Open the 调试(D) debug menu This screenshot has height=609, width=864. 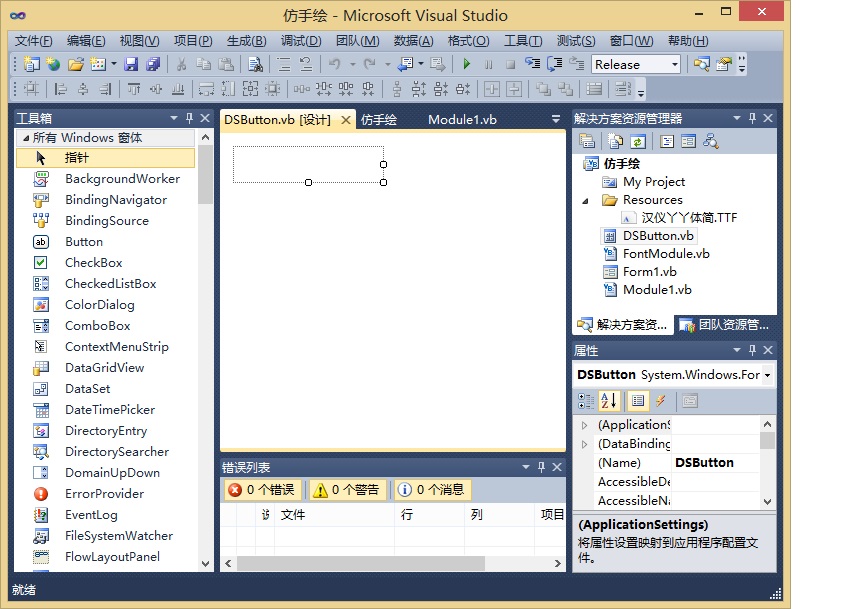pyautogui.click(x=301, y=41)
